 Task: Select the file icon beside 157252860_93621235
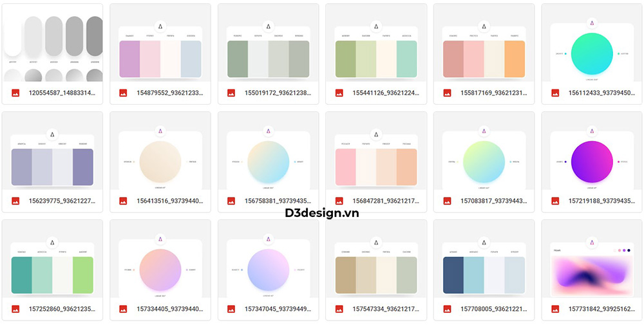[x=15, y=310]
